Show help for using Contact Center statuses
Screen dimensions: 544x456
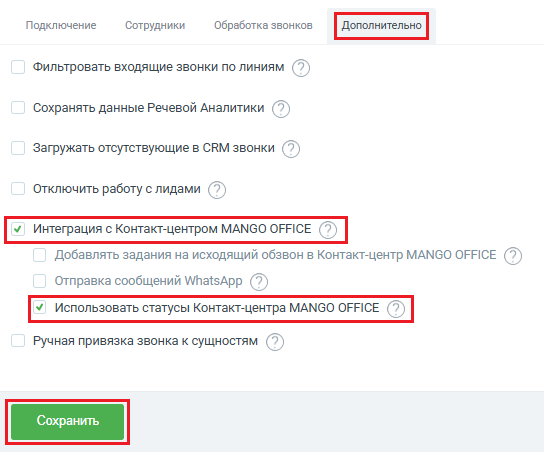[396, 309]
